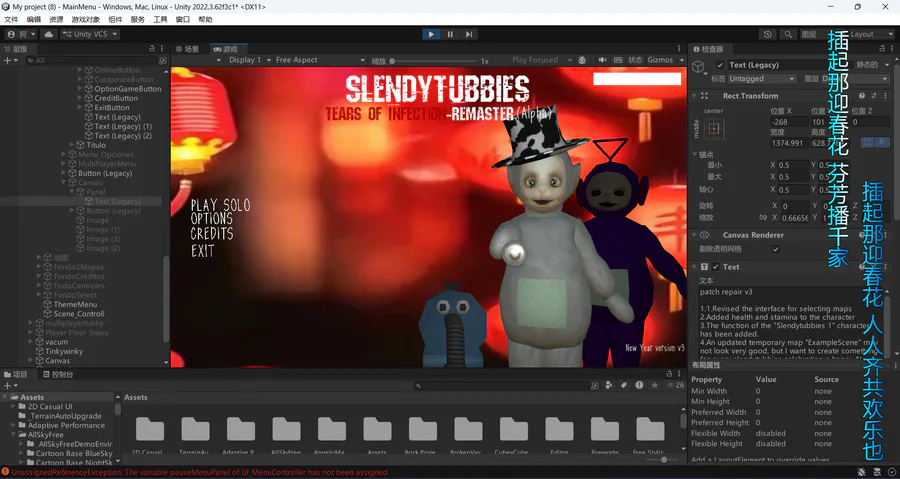The height and width of the screenshot is (479, 900).
Task: Expand the multiplayertubby object
Action: pyautogui.click(x=30, y=324)
